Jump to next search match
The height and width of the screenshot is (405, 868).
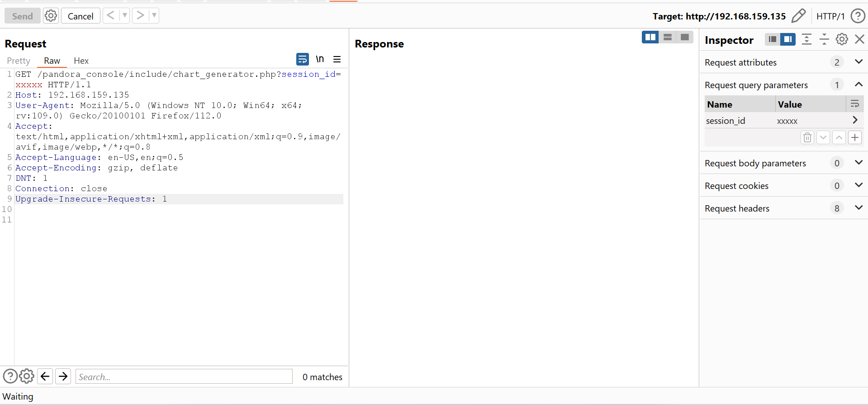point(63,376)
